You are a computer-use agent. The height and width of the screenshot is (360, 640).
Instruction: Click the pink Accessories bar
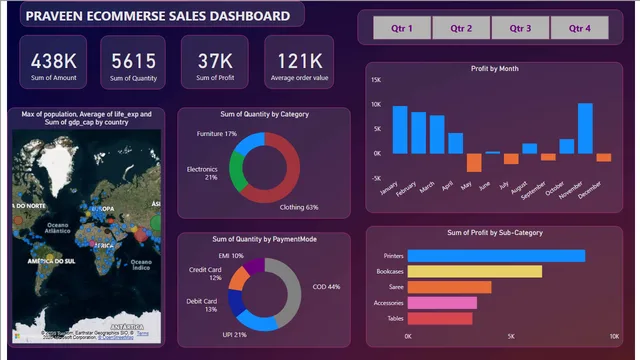442,303
